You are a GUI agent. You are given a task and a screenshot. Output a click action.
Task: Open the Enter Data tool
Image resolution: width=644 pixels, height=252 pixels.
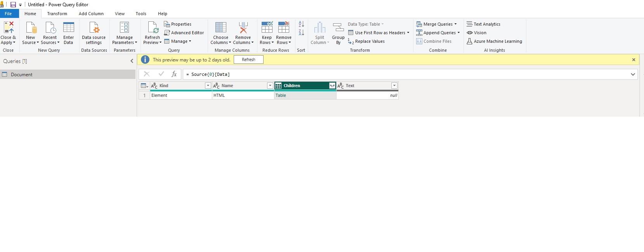pos(68,28)
